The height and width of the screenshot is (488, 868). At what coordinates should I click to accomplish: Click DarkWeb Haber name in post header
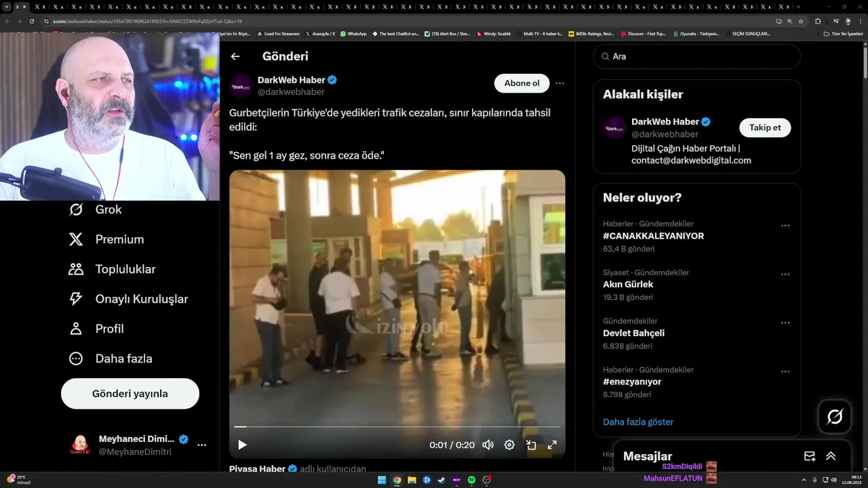[x=292, y=80]
